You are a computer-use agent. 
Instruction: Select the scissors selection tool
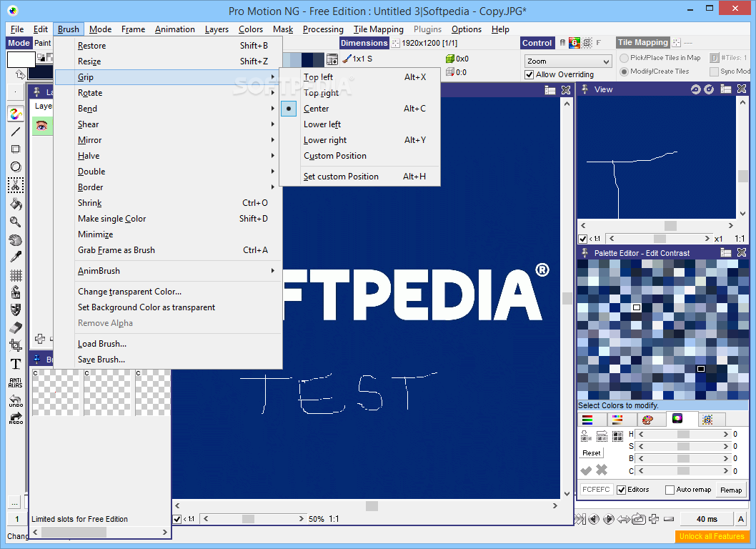tap(16, 185)
